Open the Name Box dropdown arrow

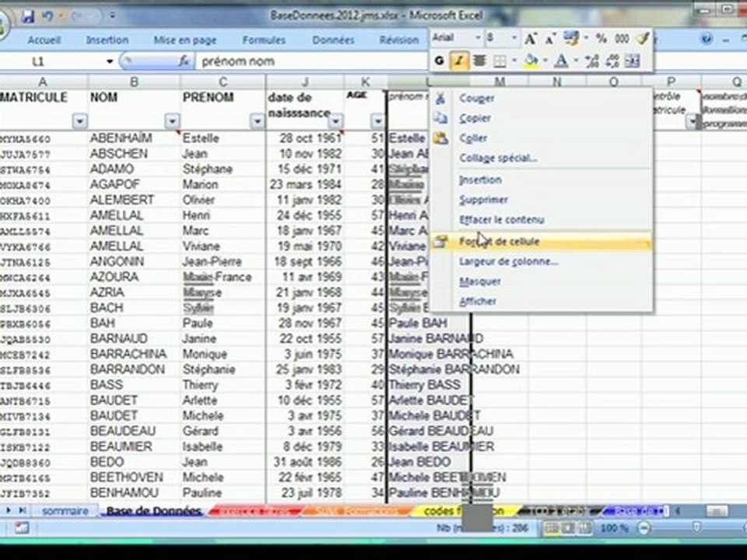point(110,61)
